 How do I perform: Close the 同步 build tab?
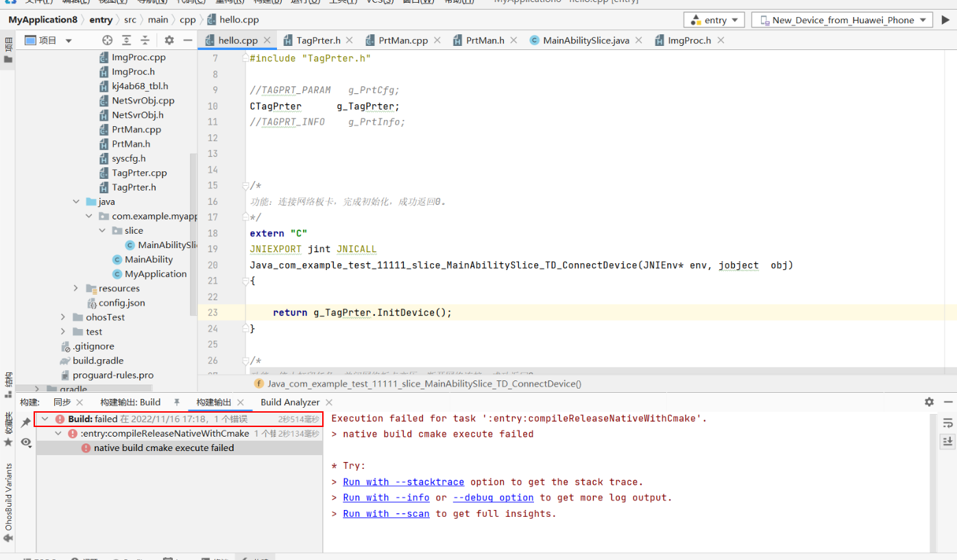(80, 402)
